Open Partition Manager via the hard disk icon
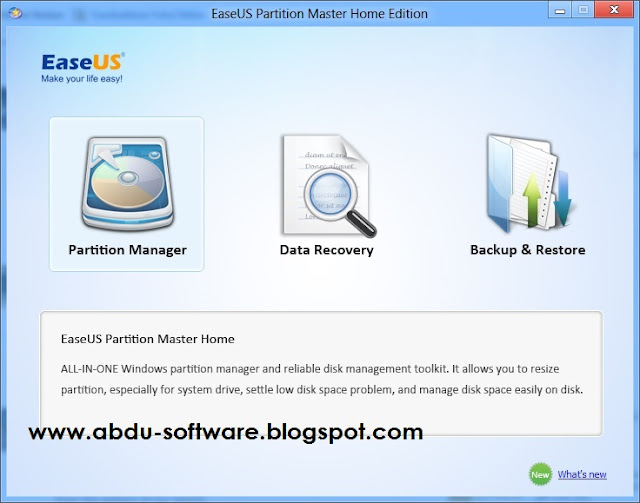 [128, 183]
